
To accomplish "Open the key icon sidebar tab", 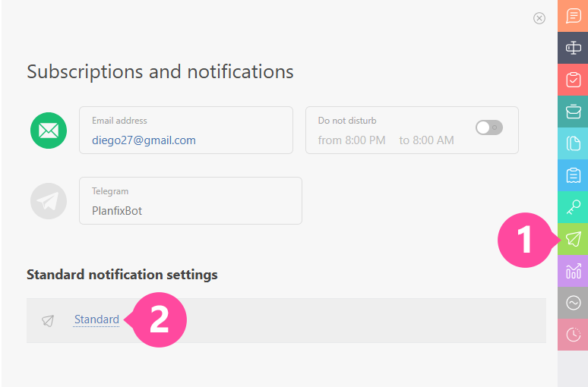I will [574, 207].
